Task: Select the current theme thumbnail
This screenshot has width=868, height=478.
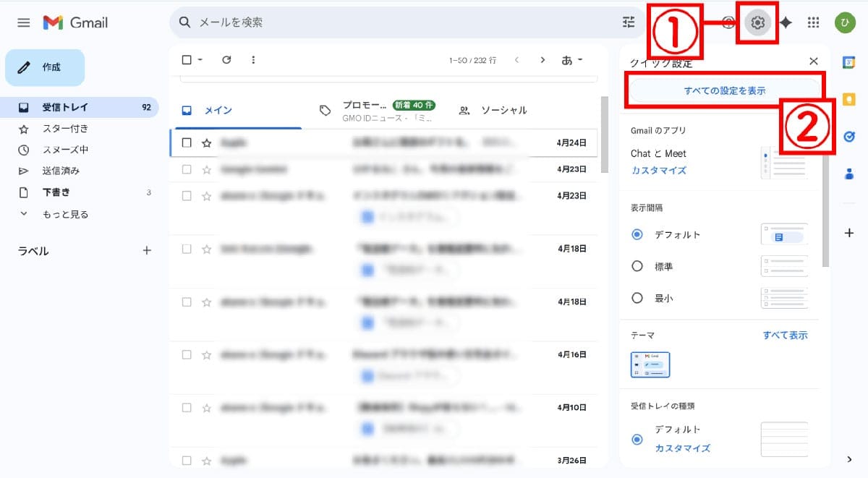Action: [x=650, y=364]
